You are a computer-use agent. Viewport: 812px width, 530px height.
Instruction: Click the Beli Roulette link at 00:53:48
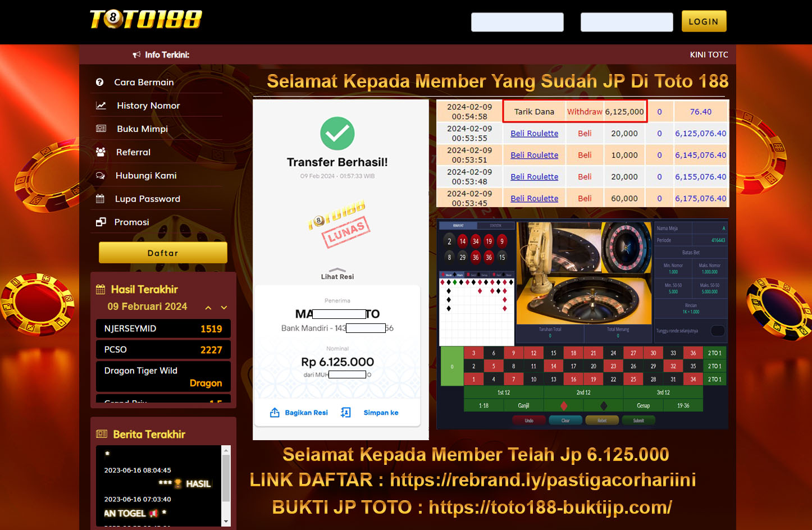[534, 177]
